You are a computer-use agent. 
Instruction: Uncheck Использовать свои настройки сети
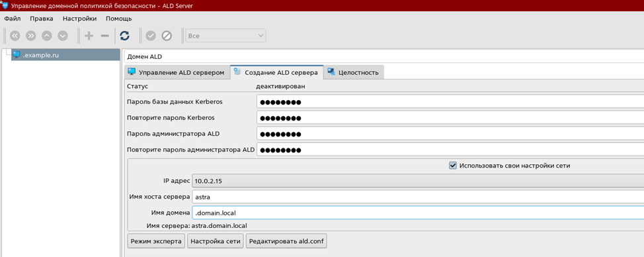[453, 166]
